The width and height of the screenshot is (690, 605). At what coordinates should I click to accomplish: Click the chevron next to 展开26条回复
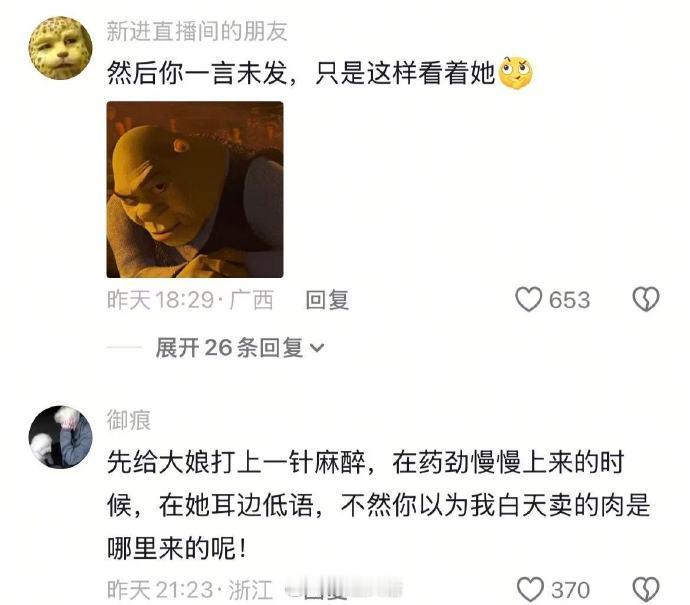[317, 348]
